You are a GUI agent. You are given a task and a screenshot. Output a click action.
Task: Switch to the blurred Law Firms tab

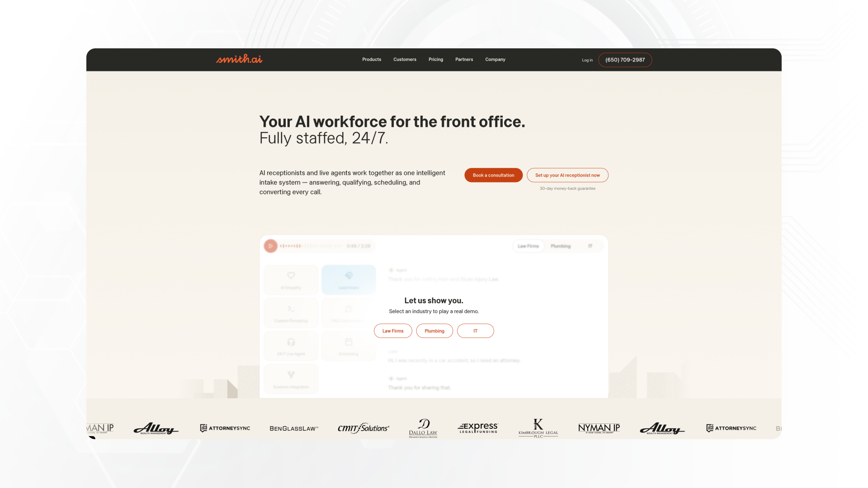click(528, 246)
